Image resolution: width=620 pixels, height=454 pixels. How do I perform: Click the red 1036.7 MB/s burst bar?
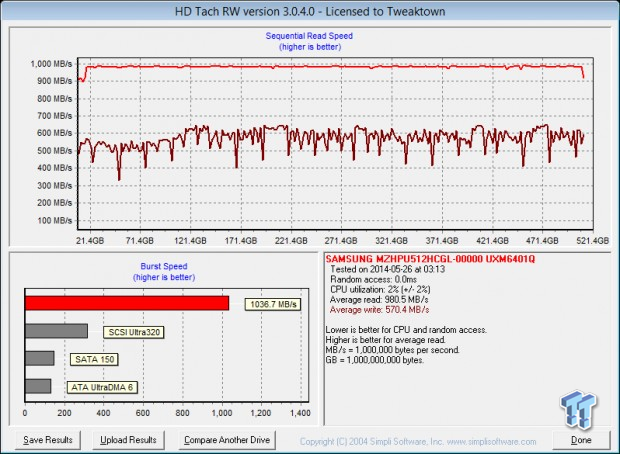(127, 303)
